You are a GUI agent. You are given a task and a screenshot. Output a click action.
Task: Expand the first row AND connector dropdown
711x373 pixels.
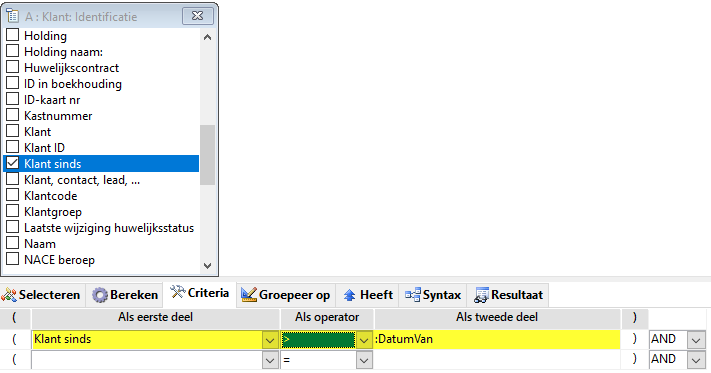696,340
